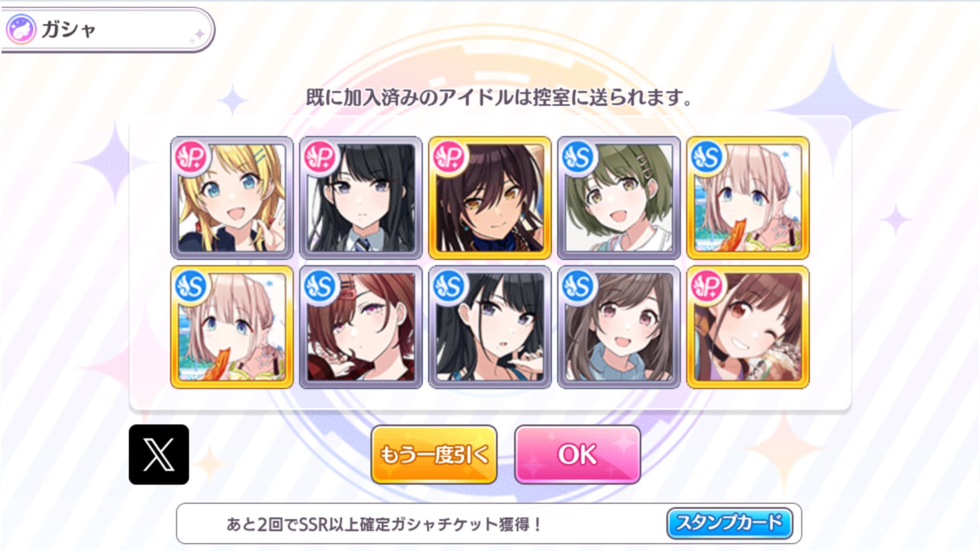Viewport: 980px width, 551px height.
Task: Open bottom-row gold-framed pink-haired S card
Action: [232, 327]
